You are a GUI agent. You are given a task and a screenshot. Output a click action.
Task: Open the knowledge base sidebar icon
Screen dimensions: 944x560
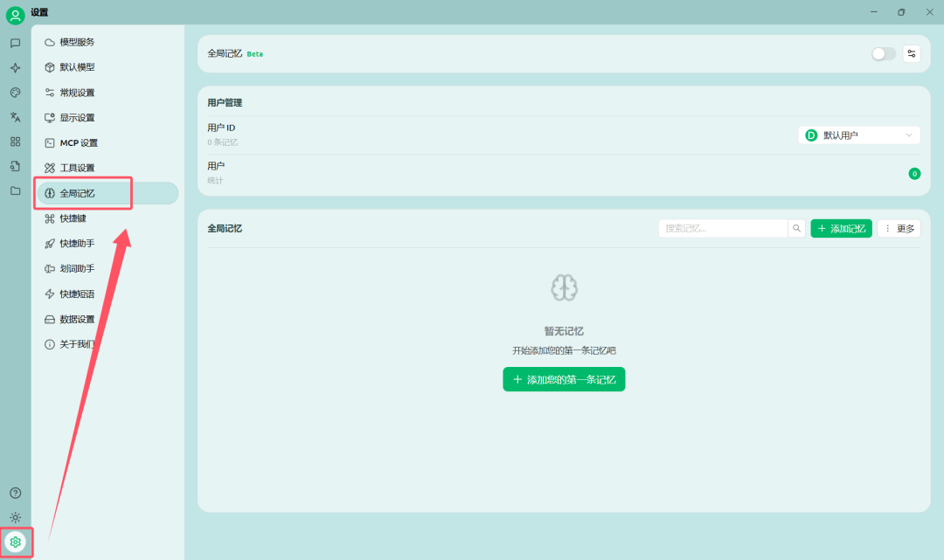(x=16, y=166)
